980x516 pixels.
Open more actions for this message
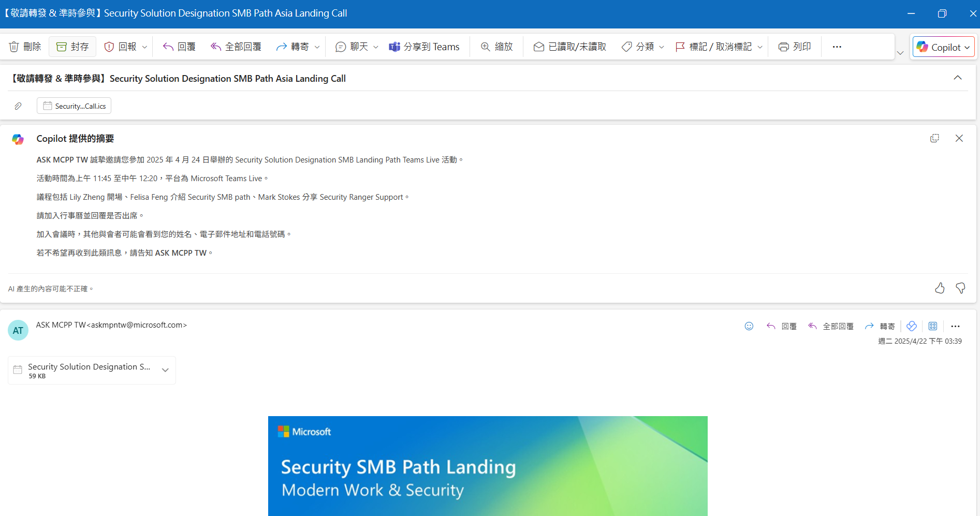[x=955, y=326]
